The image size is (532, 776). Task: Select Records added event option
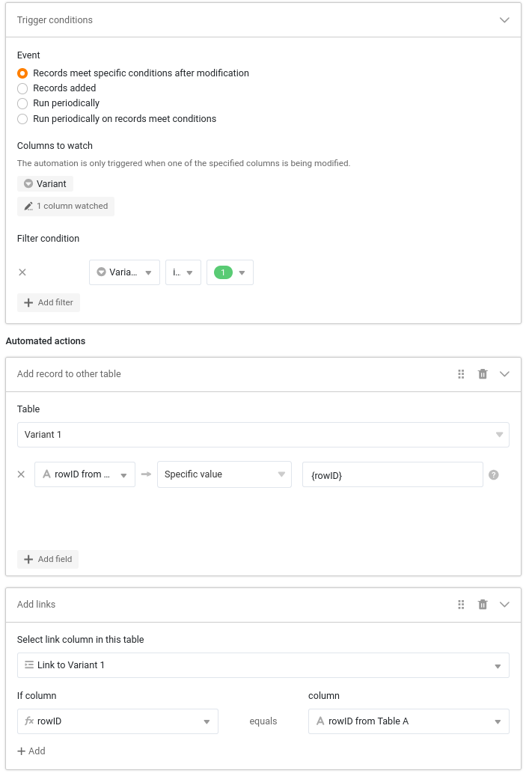(x=22, y=88)
